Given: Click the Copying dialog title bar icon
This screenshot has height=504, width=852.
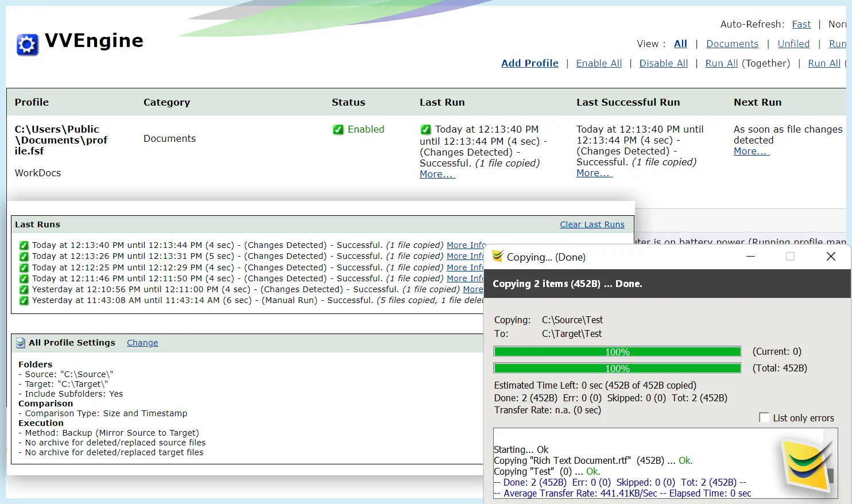Looking at the screenshot, I should tap(497, 257).
